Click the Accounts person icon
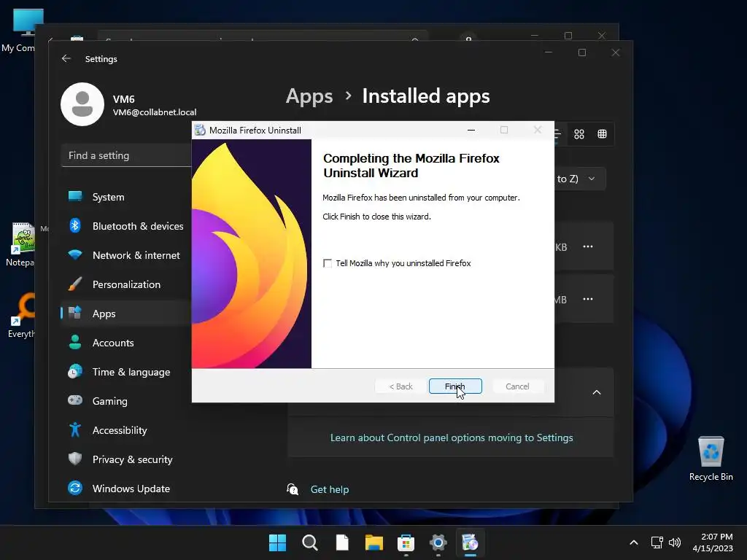 point(75,342)
